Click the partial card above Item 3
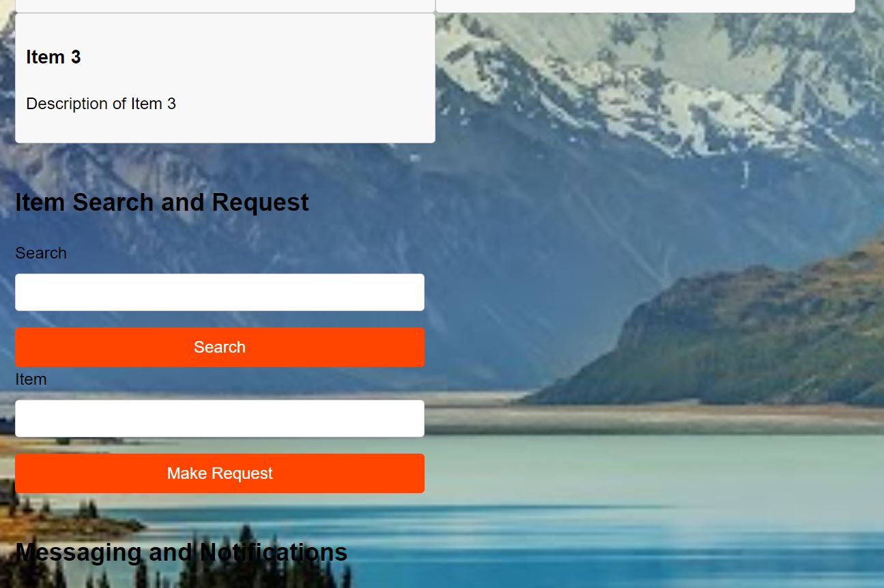The width and height of the screenshot is (884, 588). [225, 6]
